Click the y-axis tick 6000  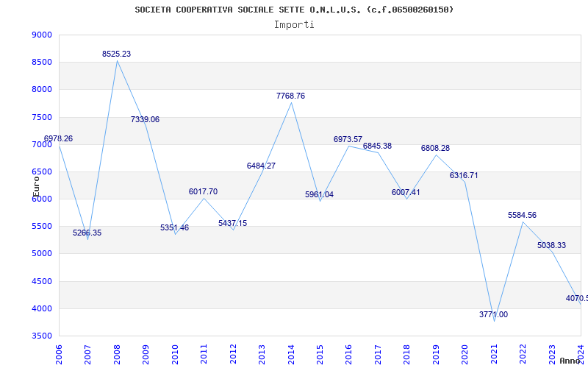[x=41, y=199]
